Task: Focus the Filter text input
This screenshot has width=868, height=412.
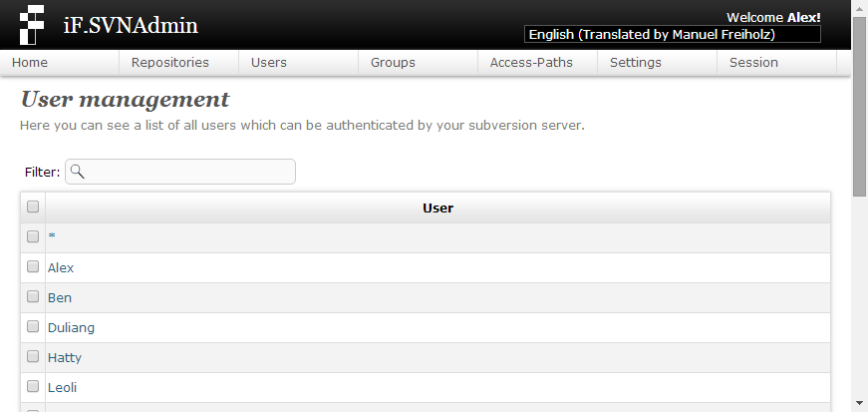Action: tap(180, 172)
